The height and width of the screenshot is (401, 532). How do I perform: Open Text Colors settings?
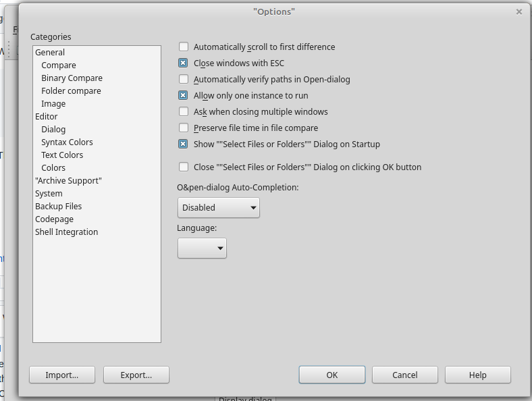coord(62,155)
